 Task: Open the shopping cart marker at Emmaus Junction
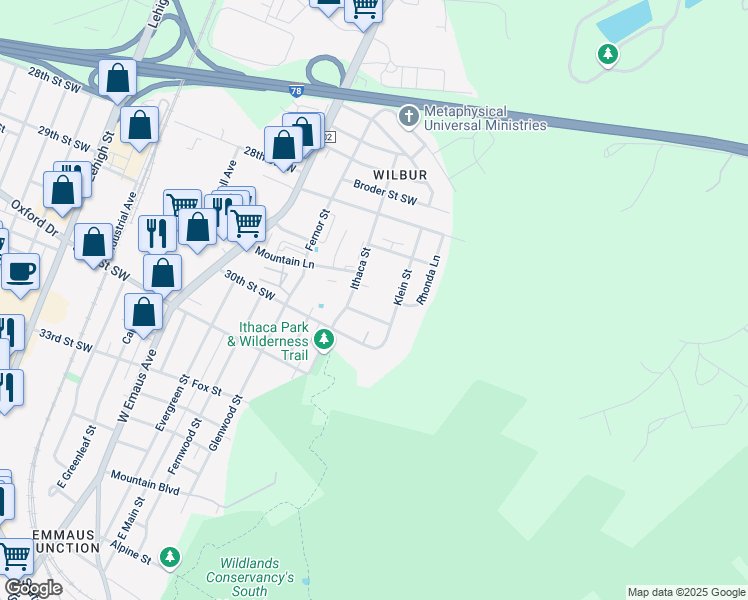pyautogui.click(x=15, y=558)
